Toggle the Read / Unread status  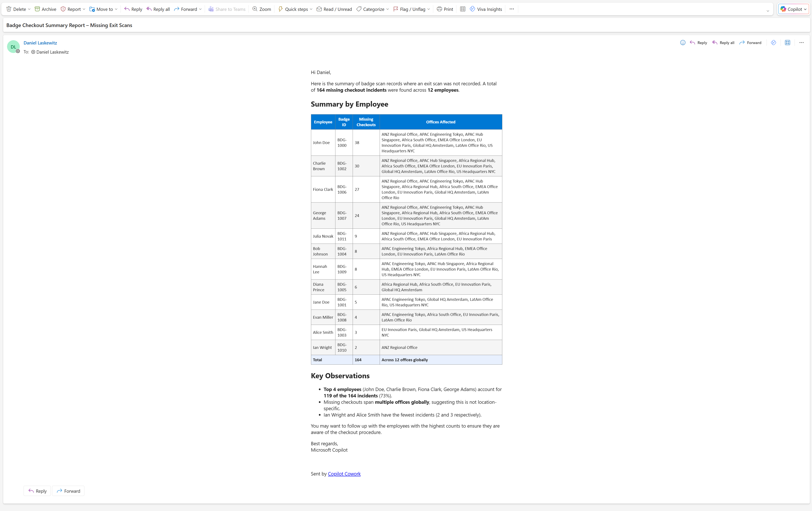(x=334, y=9)
